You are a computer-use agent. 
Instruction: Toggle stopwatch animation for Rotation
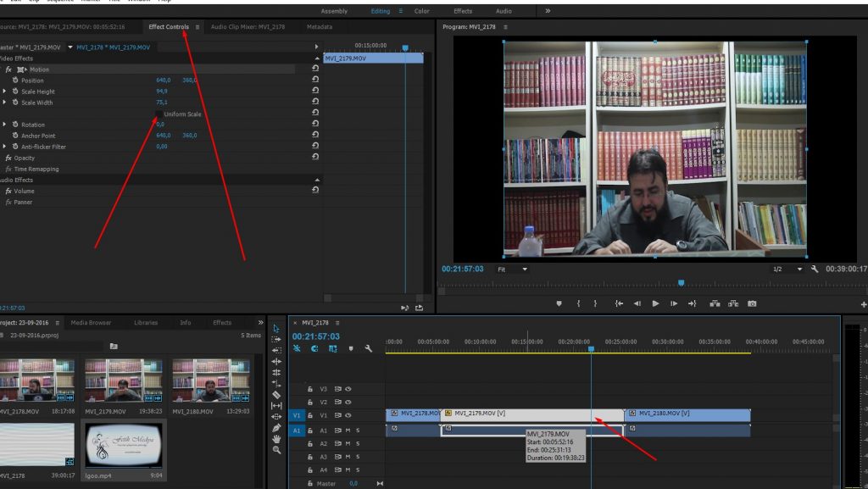15,125
